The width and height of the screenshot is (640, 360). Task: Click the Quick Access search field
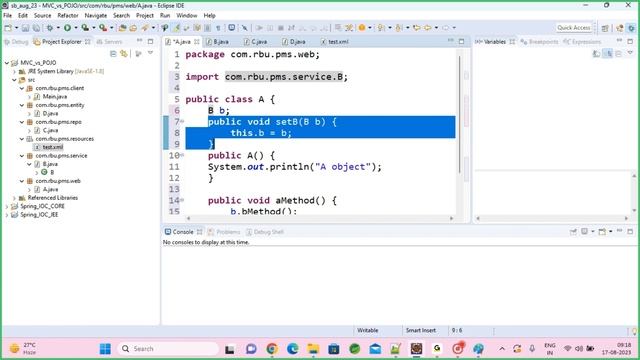point(573,28)
